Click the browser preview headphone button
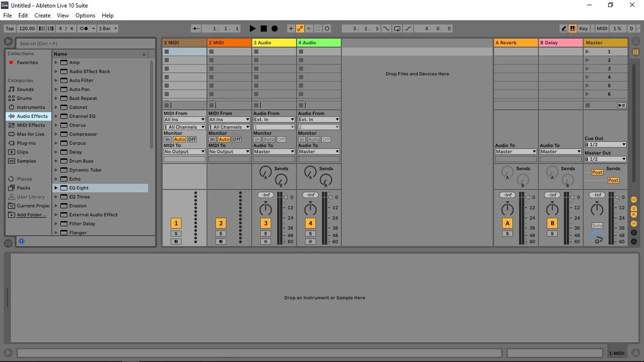The height and width of the screenshot is (362, 644). pyautogui.click(x=21, y=241)
